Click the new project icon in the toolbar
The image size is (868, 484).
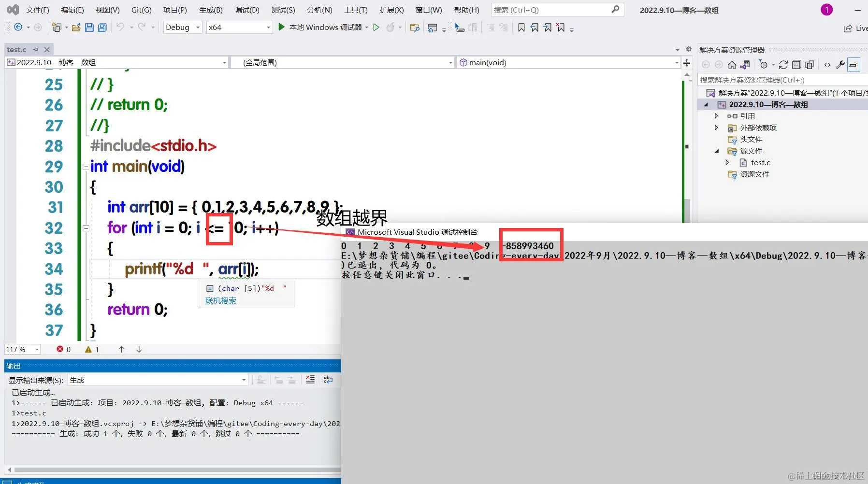pos(57,28)
